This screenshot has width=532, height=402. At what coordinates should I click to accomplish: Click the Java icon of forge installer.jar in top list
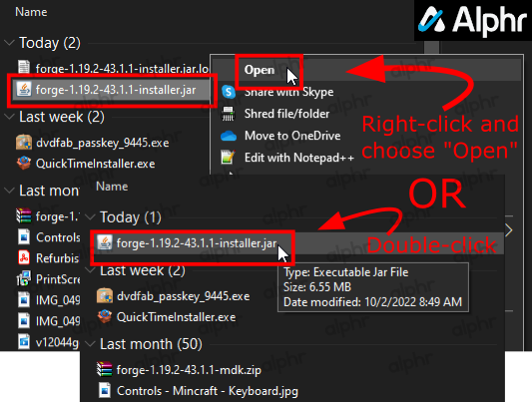pyautogui.click(x=24, y=90)
